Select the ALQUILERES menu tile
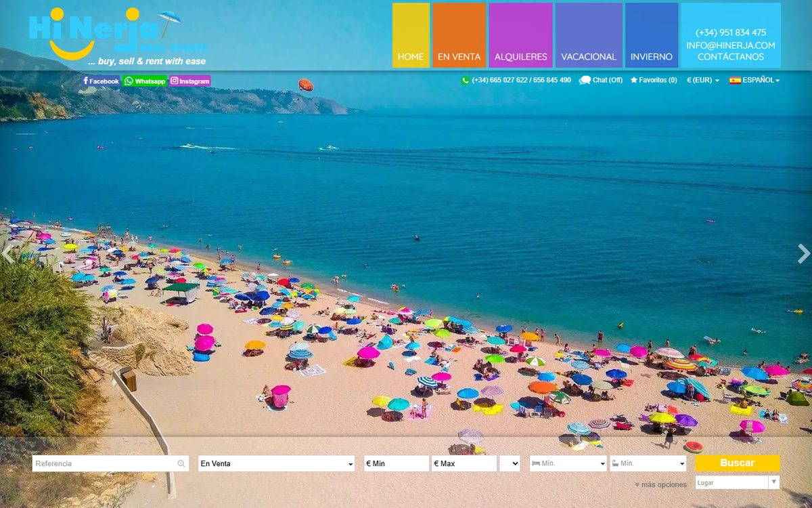 coord(520,35)
